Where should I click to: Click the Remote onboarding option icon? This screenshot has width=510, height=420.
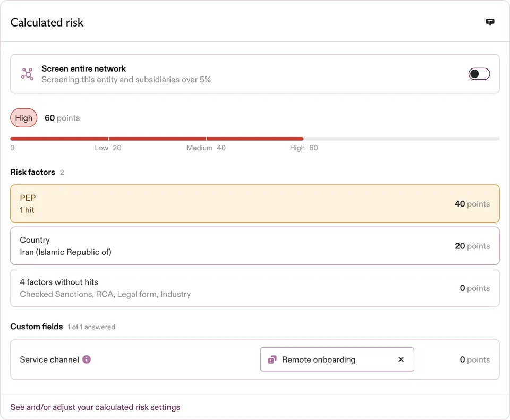(272, 359)
